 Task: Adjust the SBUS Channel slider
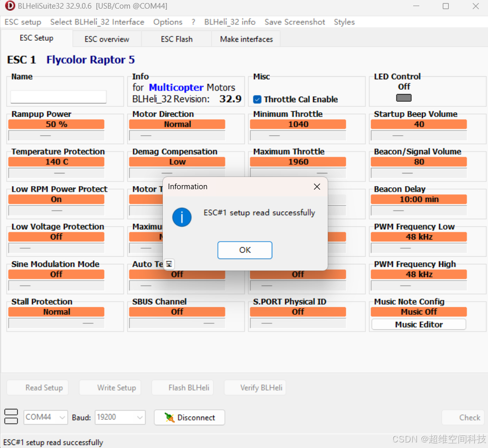tap(177, 323)
